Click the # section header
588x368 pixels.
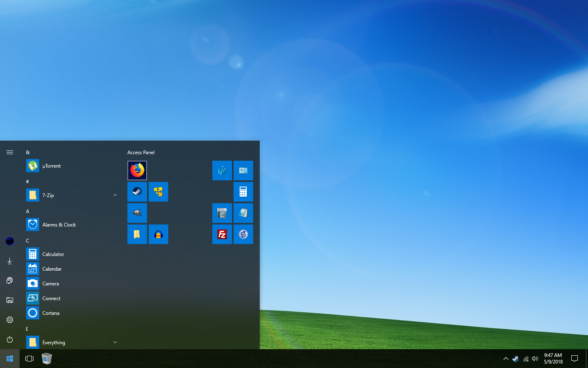click(27, 182)
